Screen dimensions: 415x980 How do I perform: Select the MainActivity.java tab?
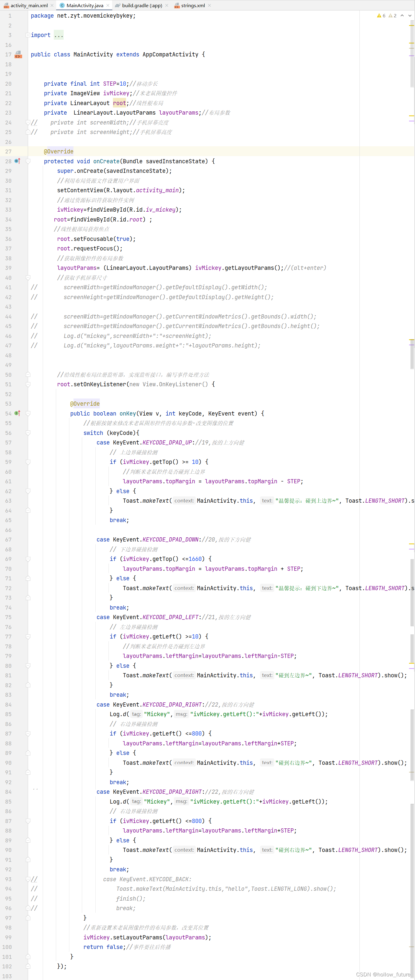click(x=85, y=5)
